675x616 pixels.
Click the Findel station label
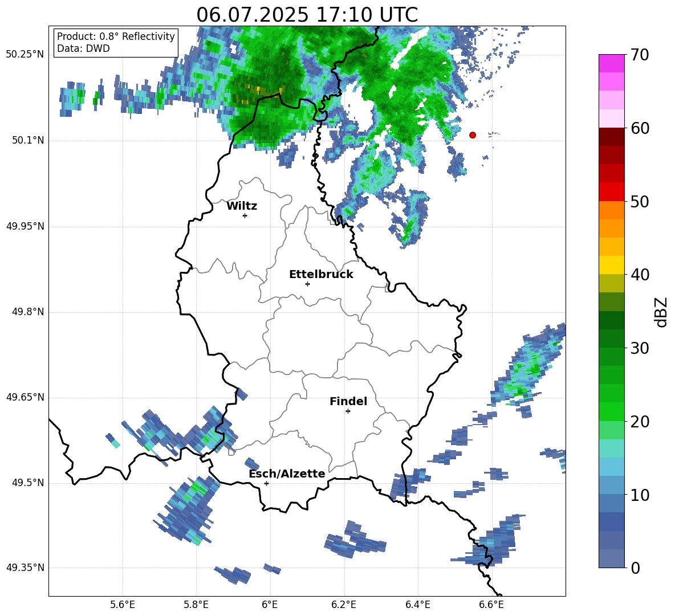click(348, 401)
